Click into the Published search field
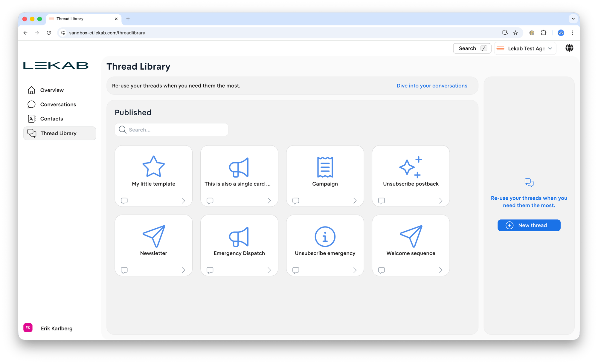The width and height of the screenshot is (598, 364). (x=171, y=129)
